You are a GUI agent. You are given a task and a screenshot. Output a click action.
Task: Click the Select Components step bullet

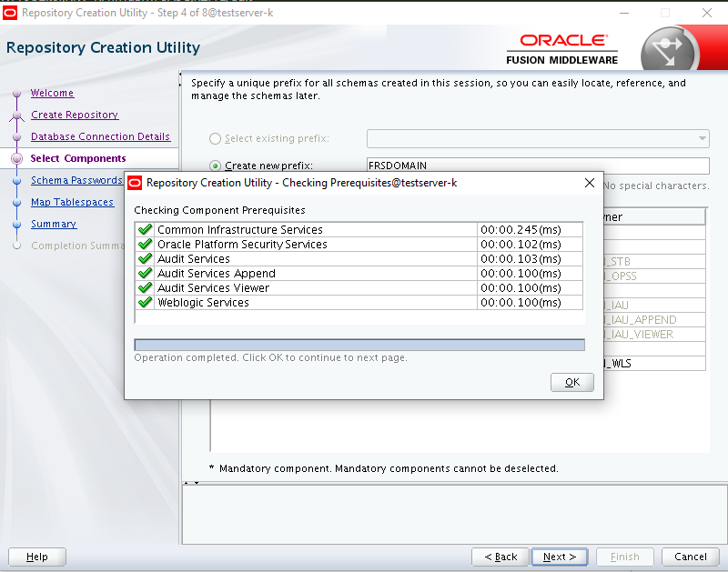coord(17,158)
